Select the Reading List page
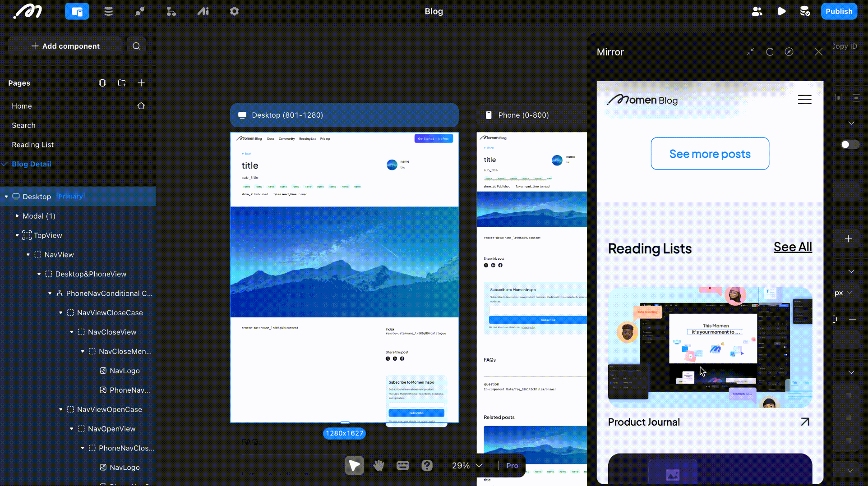This screenshot has height=486, width=868. pyautogui.click(x=32, y=145)
